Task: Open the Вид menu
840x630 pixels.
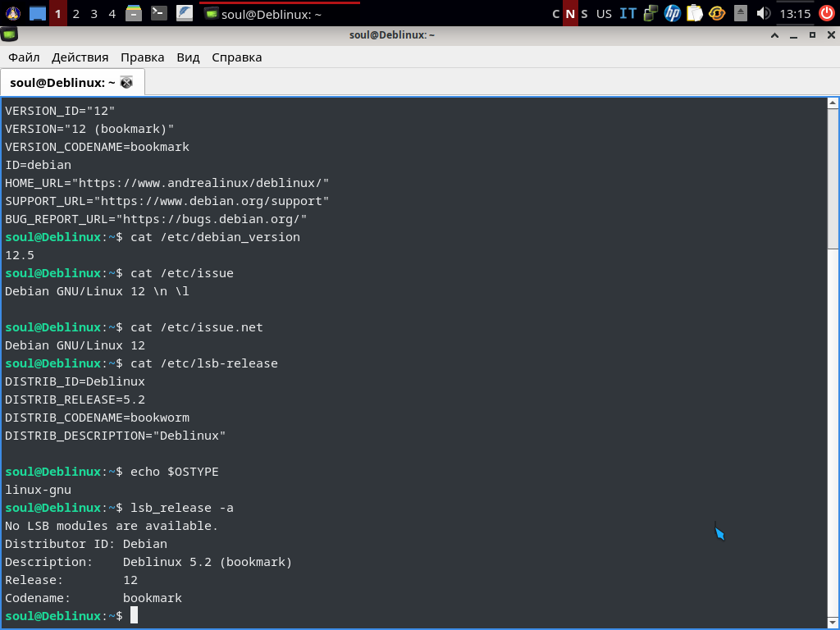Action: click(x=188, y=57)
